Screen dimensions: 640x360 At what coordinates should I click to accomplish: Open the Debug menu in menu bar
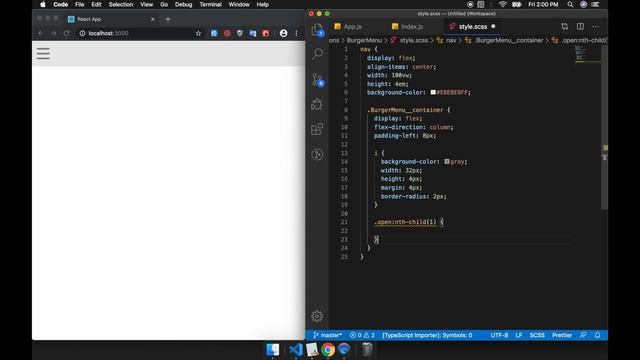[183, 4]
